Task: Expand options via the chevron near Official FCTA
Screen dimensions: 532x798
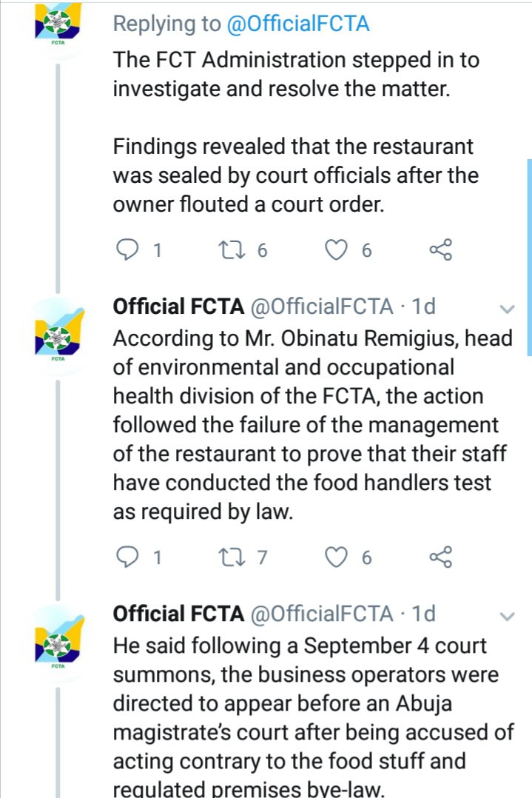Action: coord(508,311)
